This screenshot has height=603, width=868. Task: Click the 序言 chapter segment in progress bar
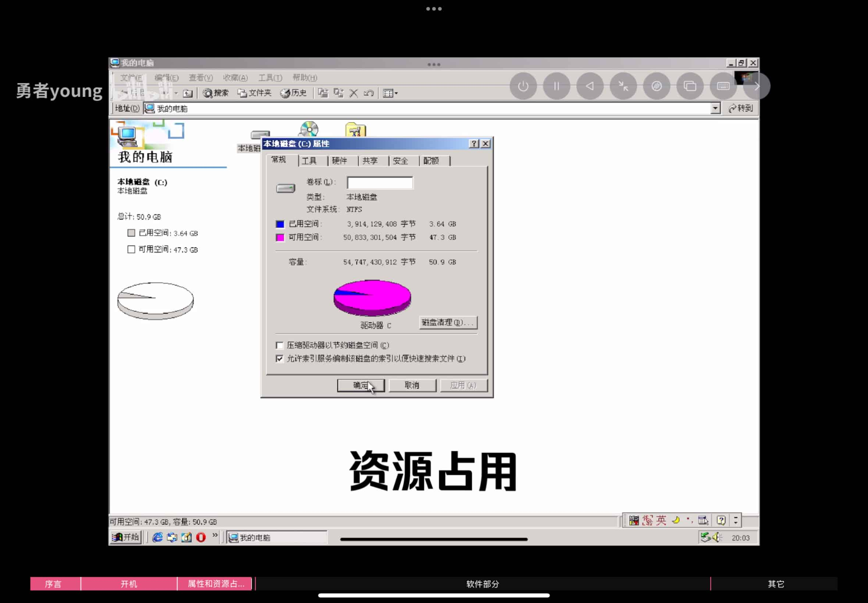55,584
